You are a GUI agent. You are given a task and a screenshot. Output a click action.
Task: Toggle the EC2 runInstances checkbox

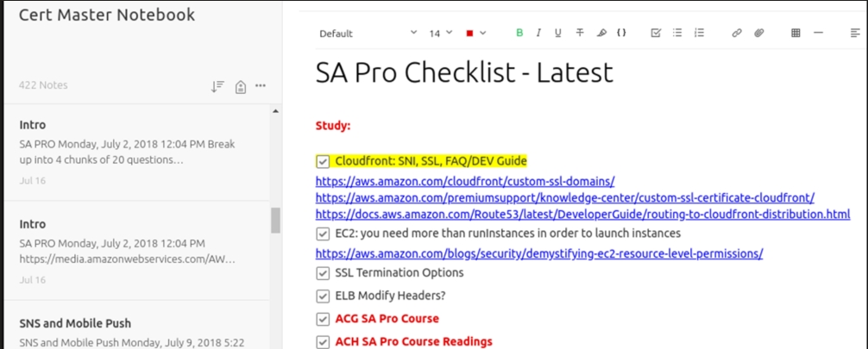(322, 234)
